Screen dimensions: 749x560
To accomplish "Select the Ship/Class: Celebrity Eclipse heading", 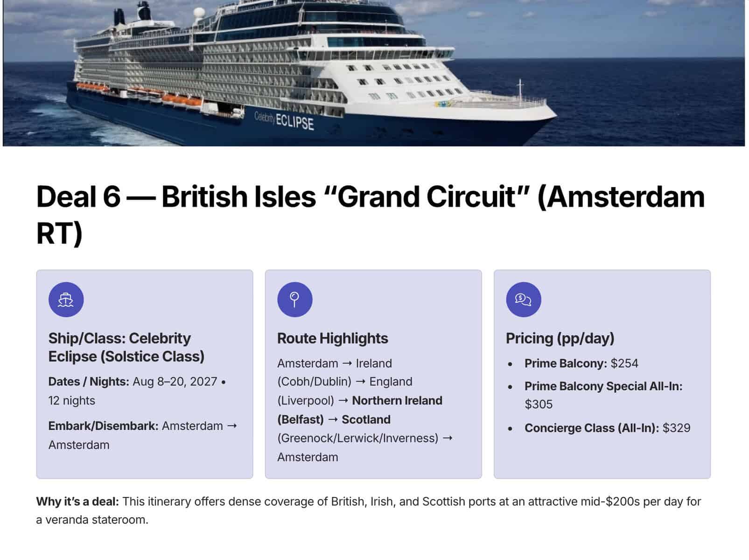I will (x=126, y=347).
